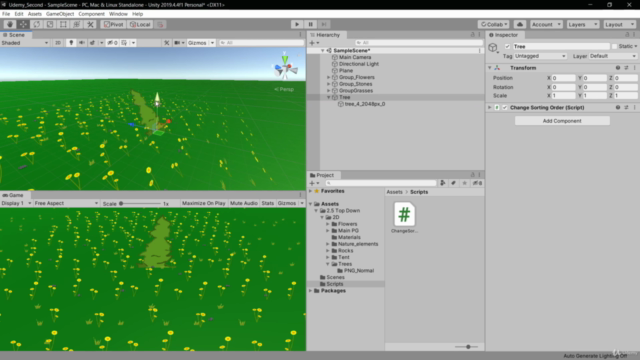Toggle 2D scene view mode

pos(58,43)
